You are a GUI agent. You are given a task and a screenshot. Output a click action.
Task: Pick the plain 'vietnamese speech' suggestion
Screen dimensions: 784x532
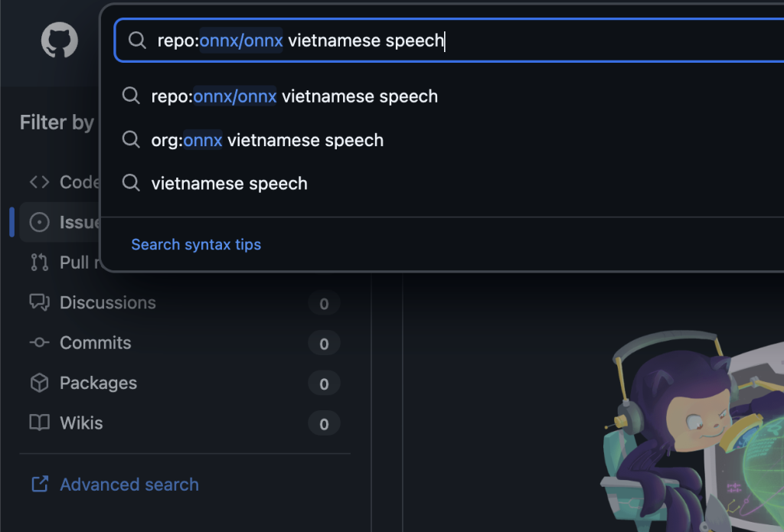(229, 184)
